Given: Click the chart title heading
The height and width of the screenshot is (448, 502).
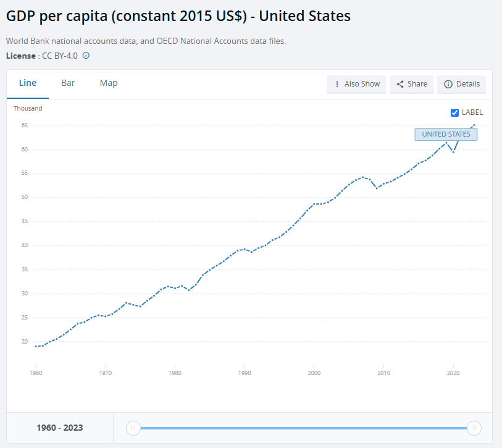Looking at the screenshot, I should pos(178,16).
